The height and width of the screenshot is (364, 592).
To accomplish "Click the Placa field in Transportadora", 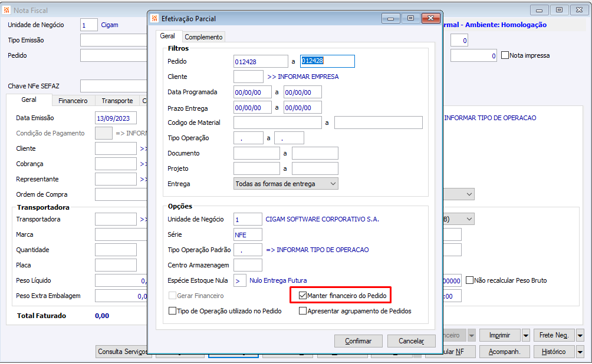I will coord(116,265).
